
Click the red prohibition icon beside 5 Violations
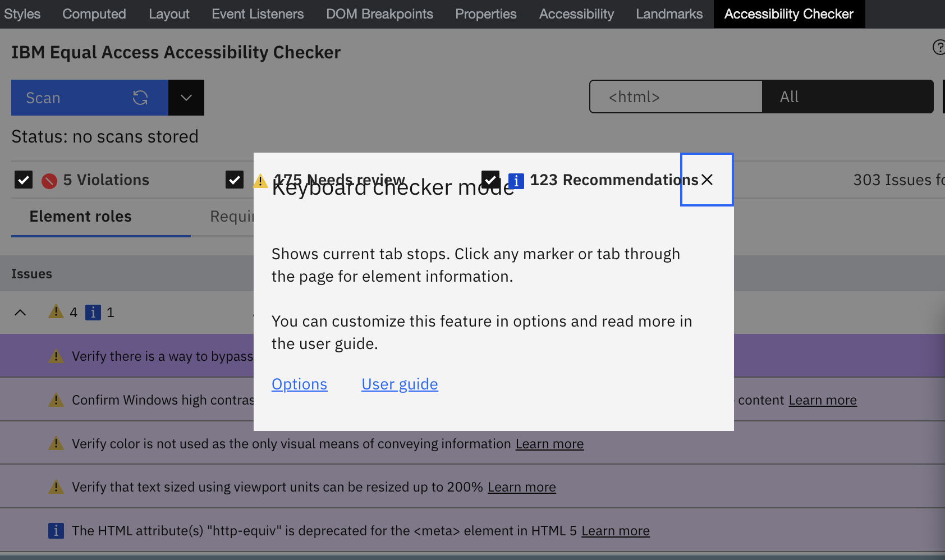coord(50,180)
